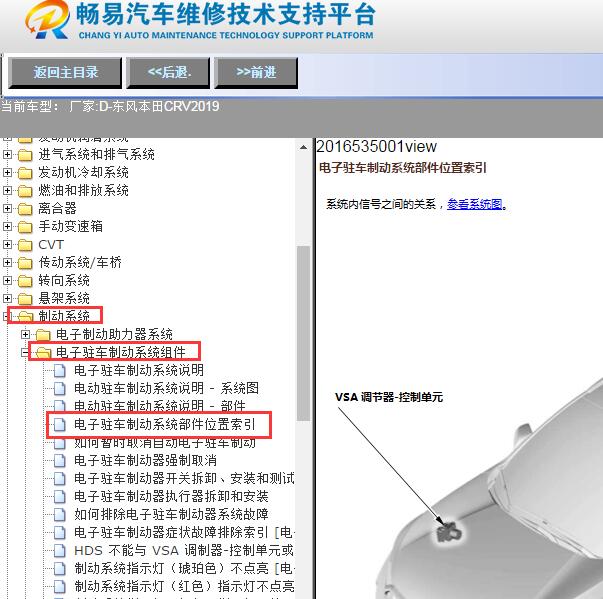This screenshot has height=599, width=603.
Task: Select the 电子驻车制动系统组件 tree item
Action: (x=121, y=353)
